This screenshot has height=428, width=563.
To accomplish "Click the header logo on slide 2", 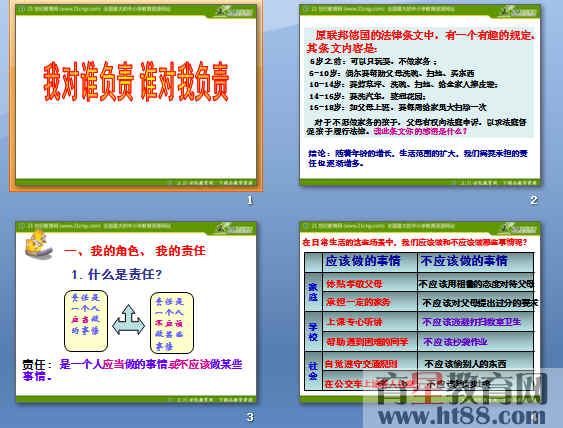I will tap(517, 12).
